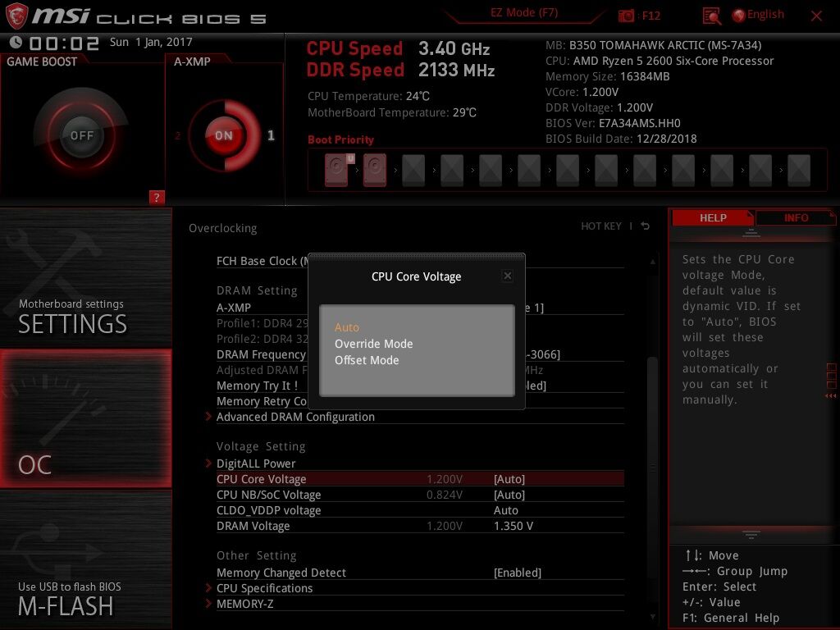Open Motherboard SETTINGS section
The image size is (840, 630).
[x=85, y=277]
